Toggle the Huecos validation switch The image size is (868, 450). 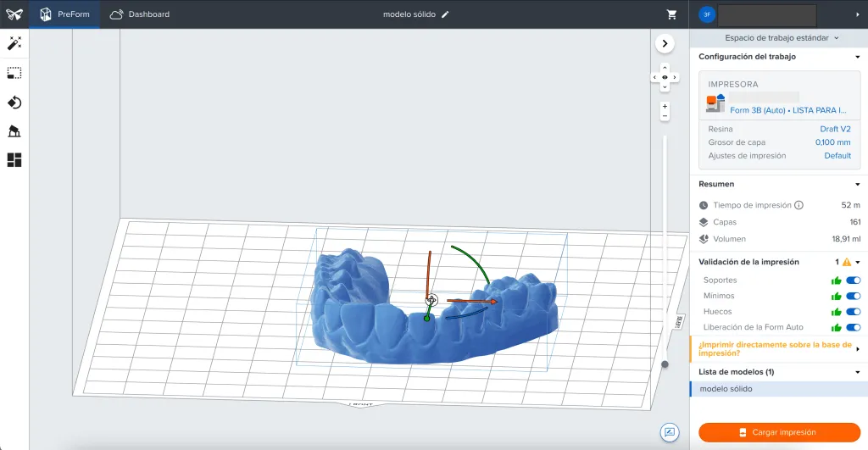853,312
